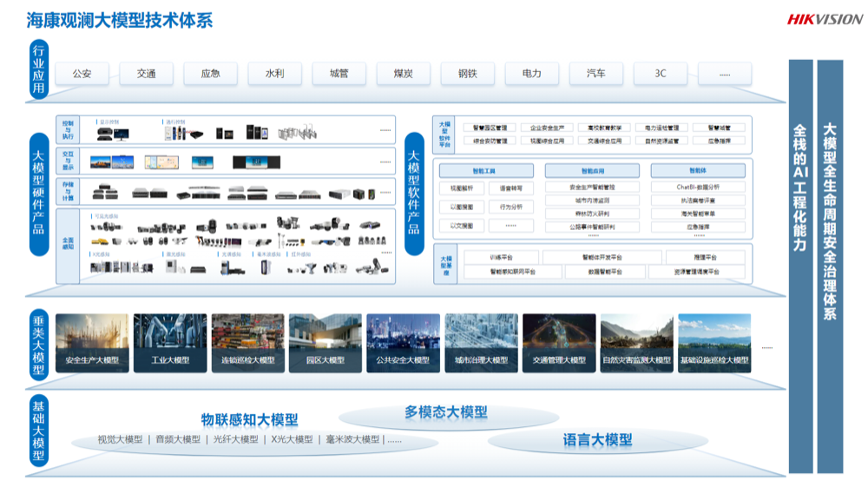The width and height of the screenshot is (868, 487).
Task: Click the 多模态大模型 ellipse
Action: (449, 416)
